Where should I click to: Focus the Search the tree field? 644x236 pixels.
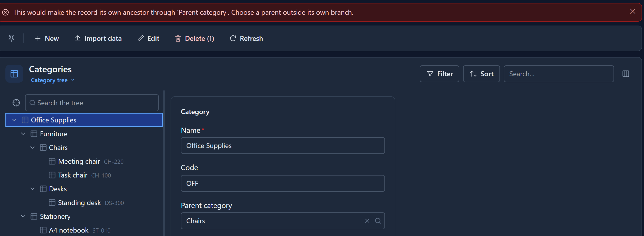pos(92,103)
